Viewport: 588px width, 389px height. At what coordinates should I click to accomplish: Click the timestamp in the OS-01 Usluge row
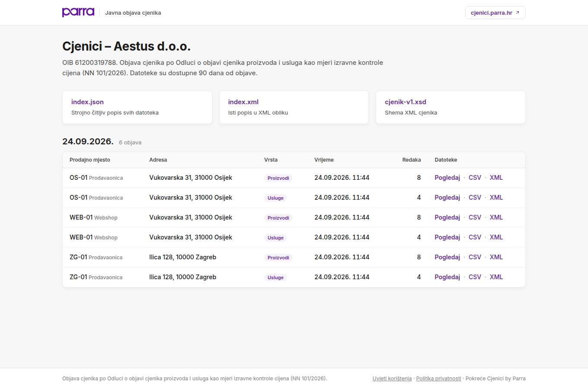(342, 198)
